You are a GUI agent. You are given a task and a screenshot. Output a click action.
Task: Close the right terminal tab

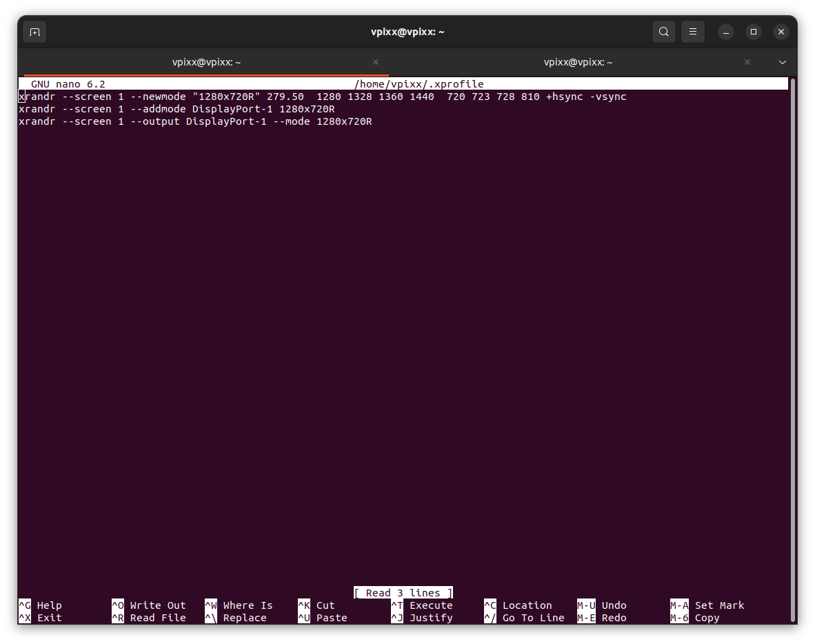click(x=747, y=62)
